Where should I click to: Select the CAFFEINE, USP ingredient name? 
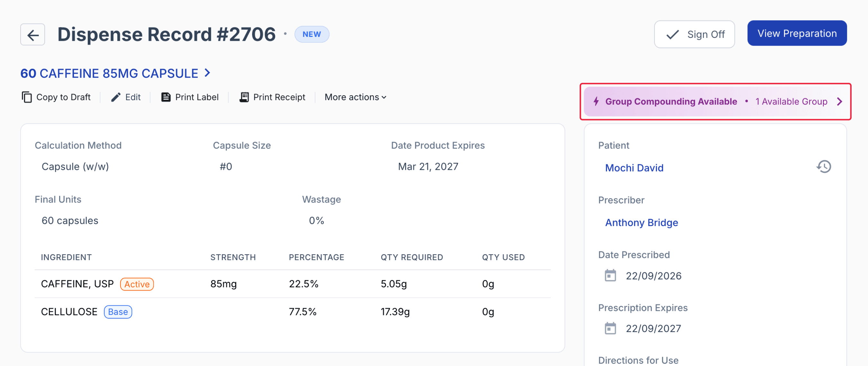click(77, 284)
